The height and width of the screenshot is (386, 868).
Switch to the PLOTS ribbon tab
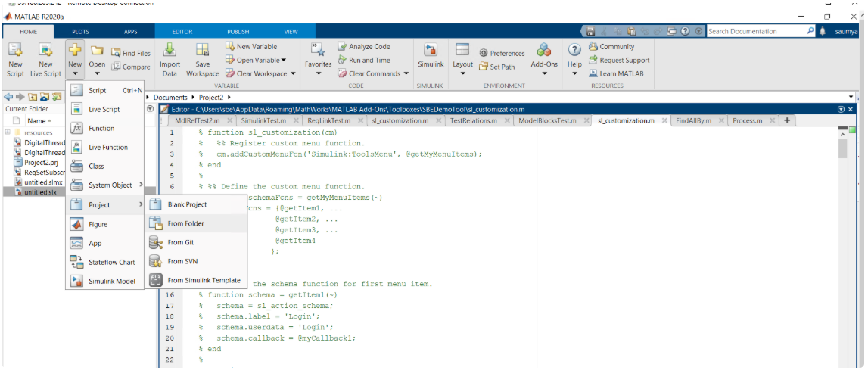pyautogui.click(x=80, y=31)
